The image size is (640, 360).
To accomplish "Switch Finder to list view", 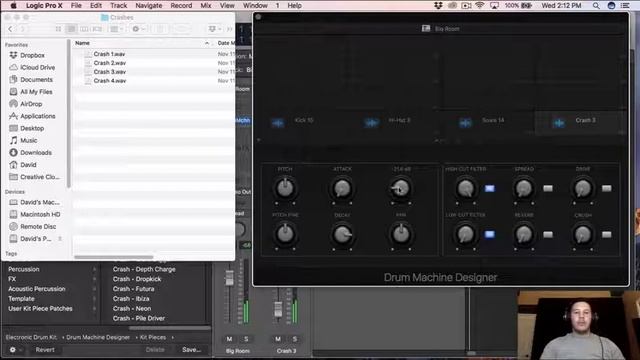I will point(71,29).
